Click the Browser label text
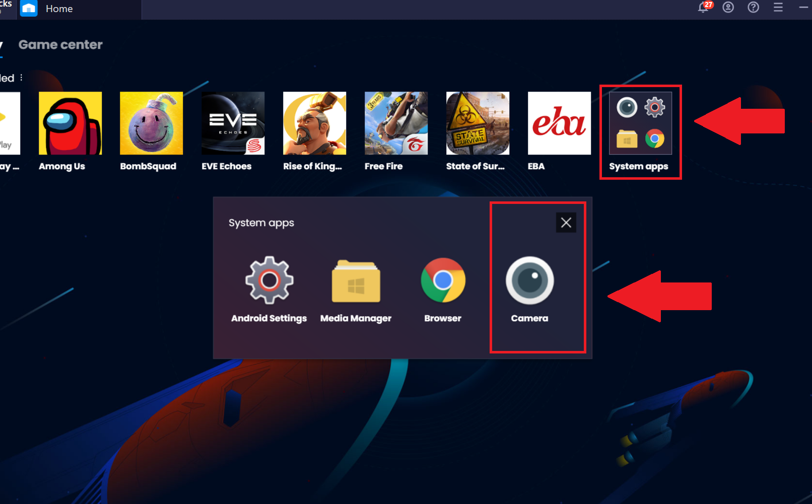The image size is (812, 504). 443,318
